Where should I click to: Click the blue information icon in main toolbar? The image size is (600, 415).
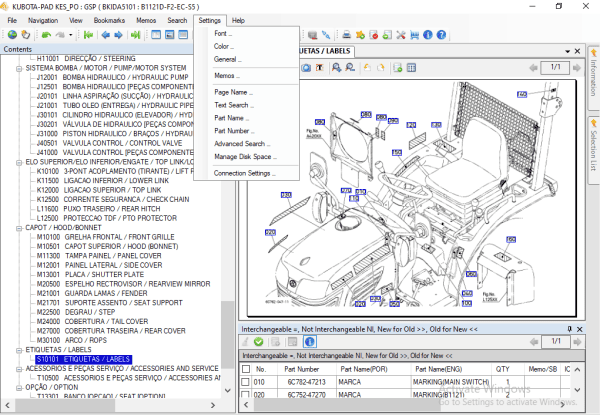point(428,35)
